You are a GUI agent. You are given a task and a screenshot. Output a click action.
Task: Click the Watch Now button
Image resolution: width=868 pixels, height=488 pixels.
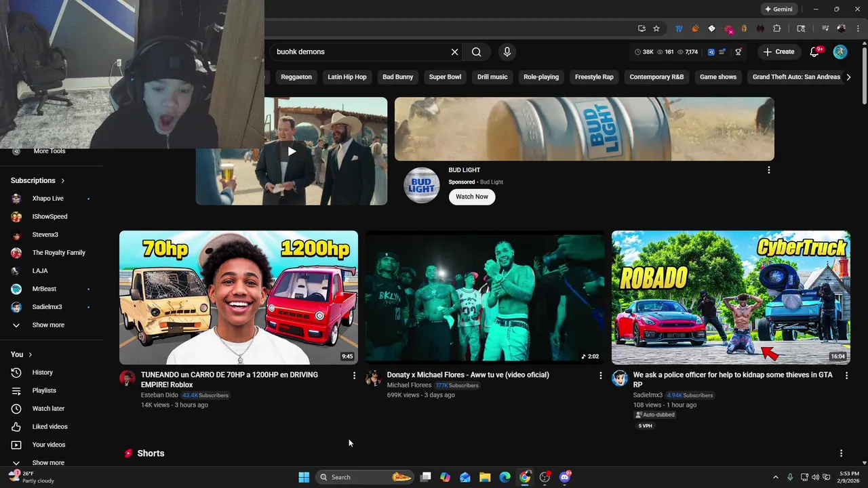click(472, 197)
